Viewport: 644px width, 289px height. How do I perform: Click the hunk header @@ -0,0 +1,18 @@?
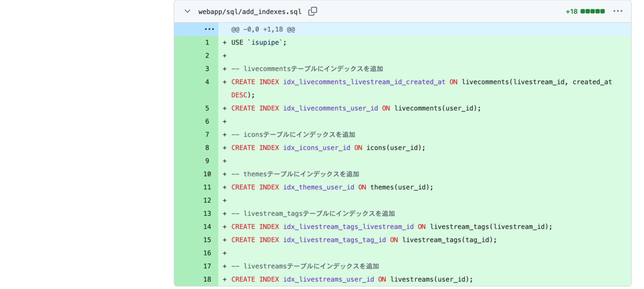[x=263, y=29]
